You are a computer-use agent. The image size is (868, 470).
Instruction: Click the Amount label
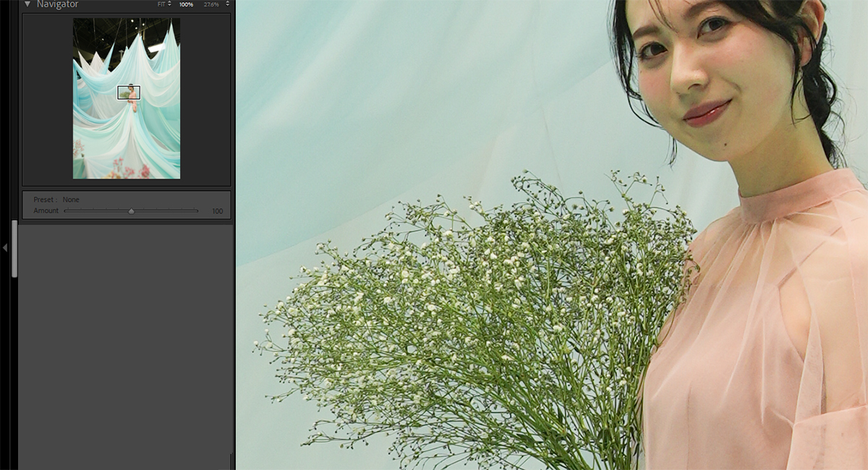click(46, 211)
